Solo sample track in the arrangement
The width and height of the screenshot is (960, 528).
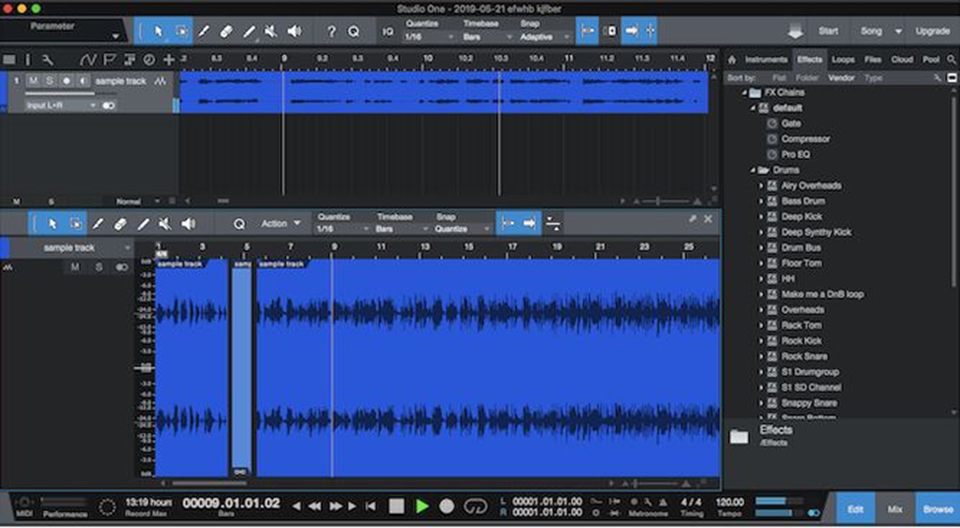point(50,80)
